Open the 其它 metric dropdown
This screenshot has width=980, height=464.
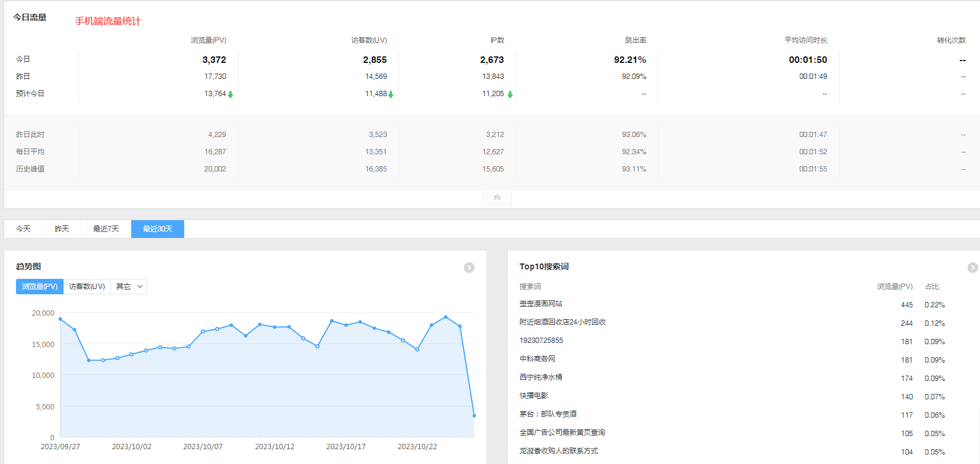coord(129,287)
